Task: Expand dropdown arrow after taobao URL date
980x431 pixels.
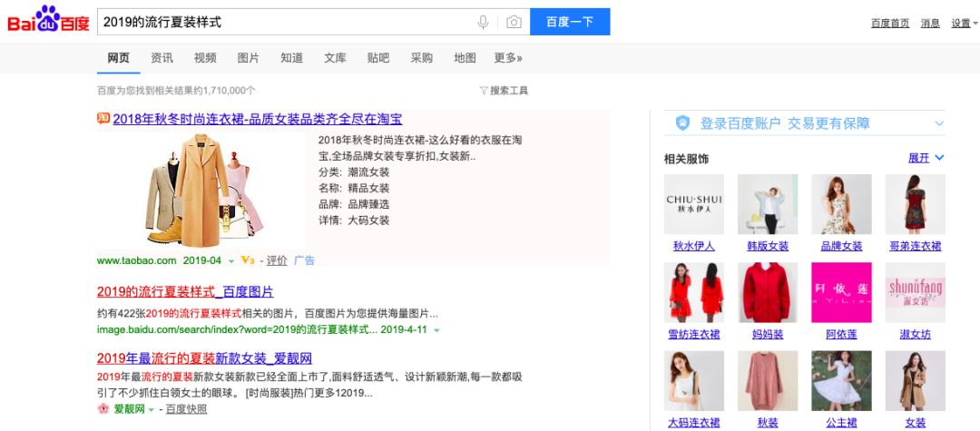Action: pos(231,261)
